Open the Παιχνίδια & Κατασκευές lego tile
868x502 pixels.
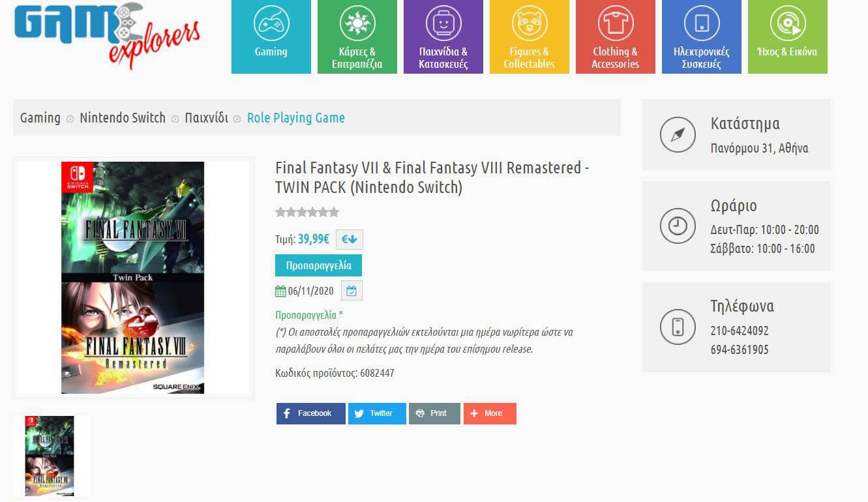click(x=443, y=37)
